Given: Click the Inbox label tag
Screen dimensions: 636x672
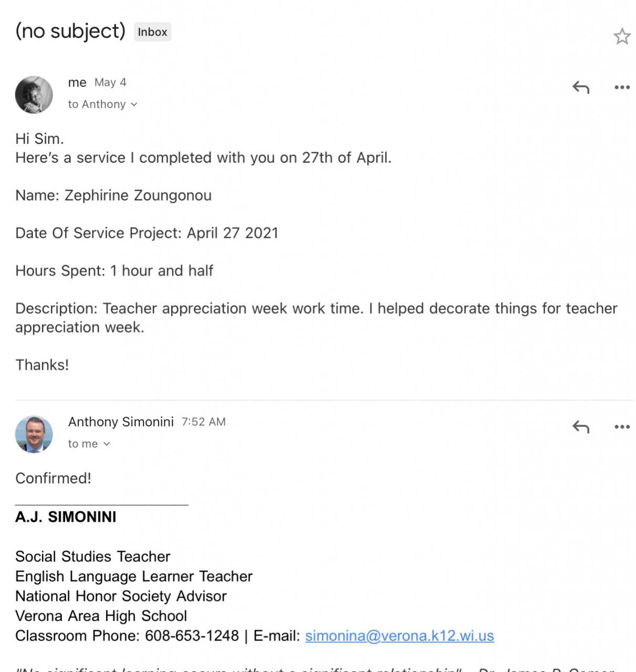Looking at the screenshot, I should tap(152, 32).
